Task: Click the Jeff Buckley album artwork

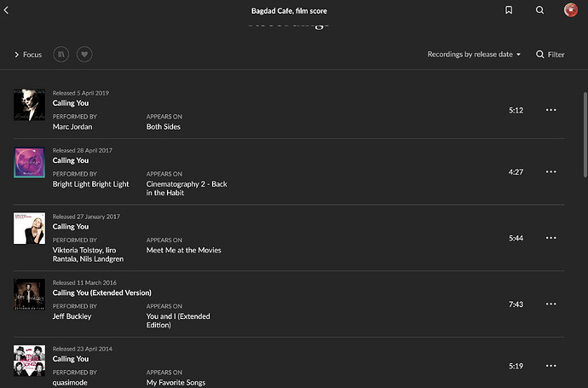Action: click(29, 294)
